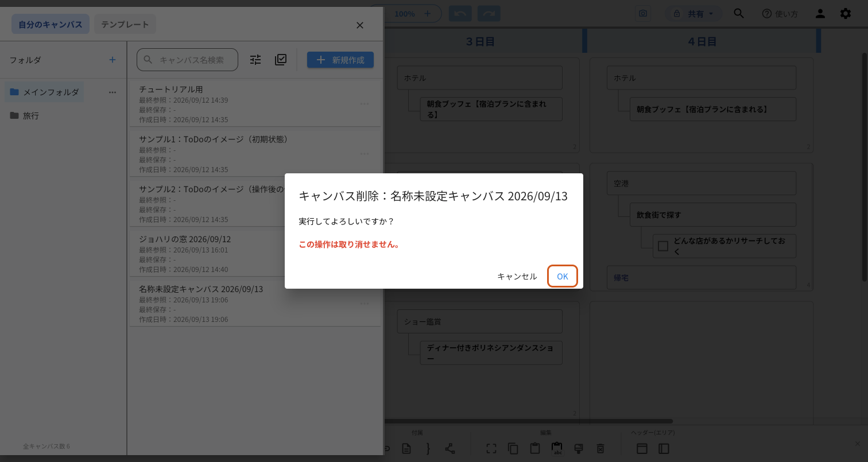Image resolution: width=868 pixels, height=462 pixels.
Task: Select ディナー付きポリネシアンダンスショー node
Action: pos(491,353)
